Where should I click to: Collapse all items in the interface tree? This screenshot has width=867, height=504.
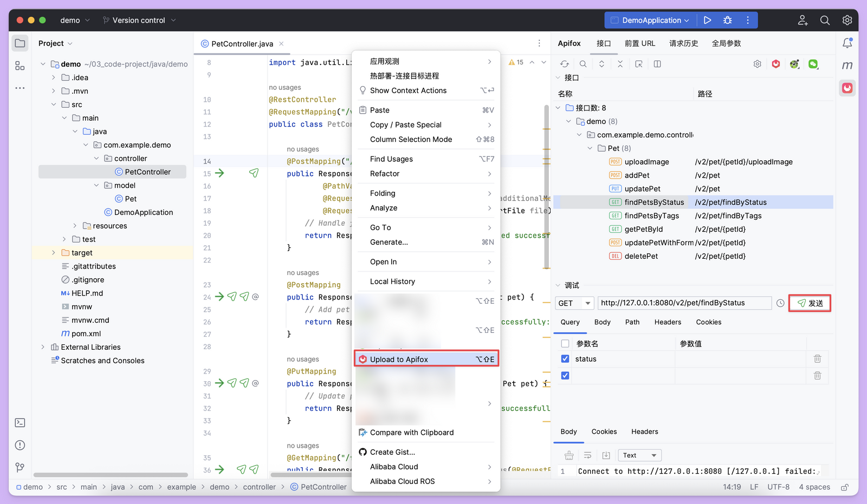tap(619, 63)
